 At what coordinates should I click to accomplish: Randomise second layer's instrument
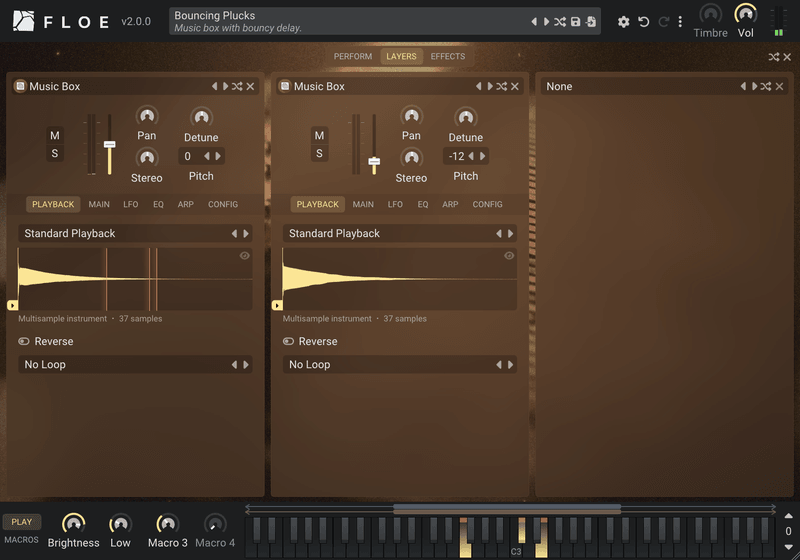click(502, 86)
